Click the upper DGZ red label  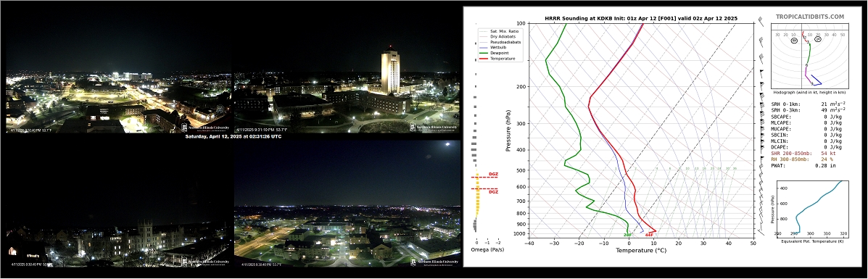tap(492, 175)
